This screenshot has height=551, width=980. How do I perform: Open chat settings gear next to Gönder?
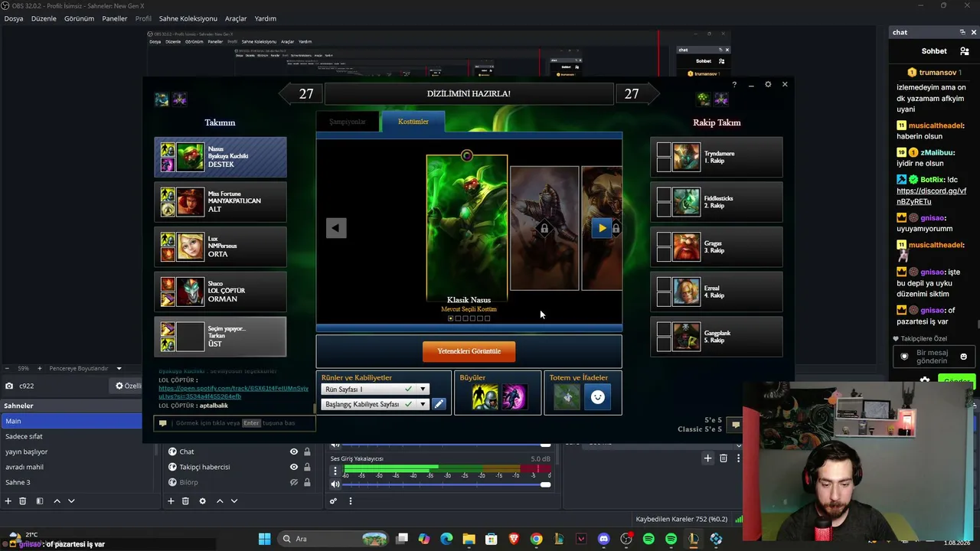point(925,380)
